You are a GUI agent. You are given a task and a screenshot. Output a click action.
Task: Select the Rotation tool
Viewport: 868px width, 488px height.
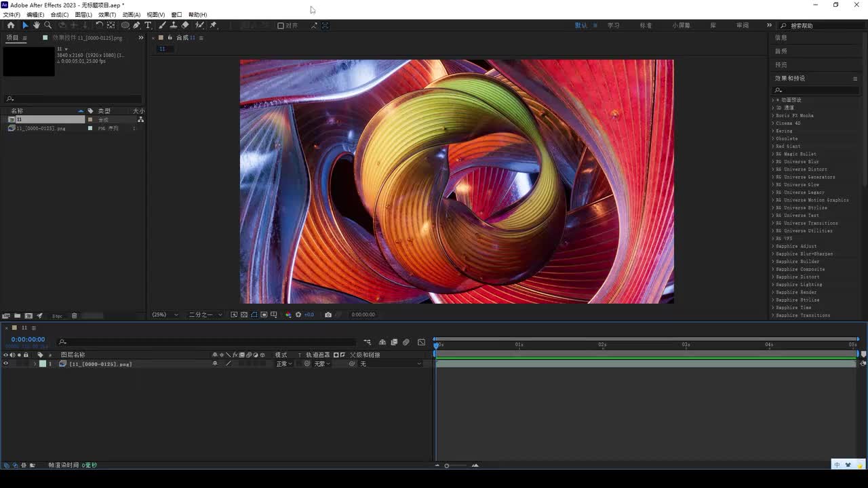point(99,25)
